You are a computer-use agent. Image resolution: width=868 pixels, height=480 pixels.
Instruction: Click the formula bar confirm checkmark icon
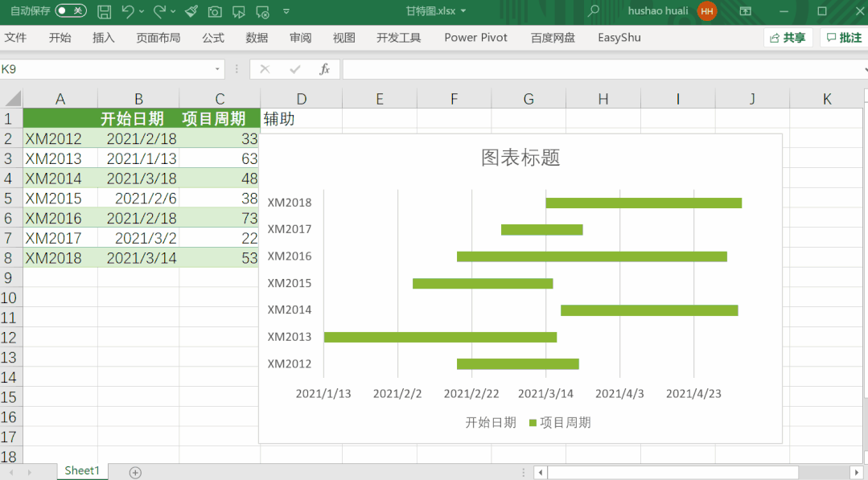[x=295, y=69]
